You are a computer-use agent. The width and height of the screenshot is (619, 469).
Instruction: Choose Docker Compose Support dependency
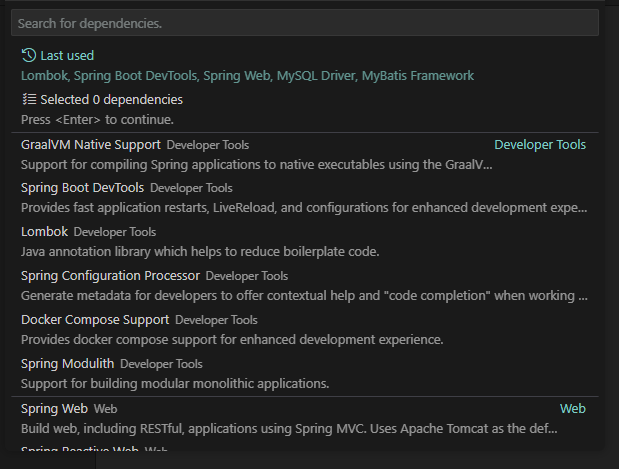coord(305,329)
